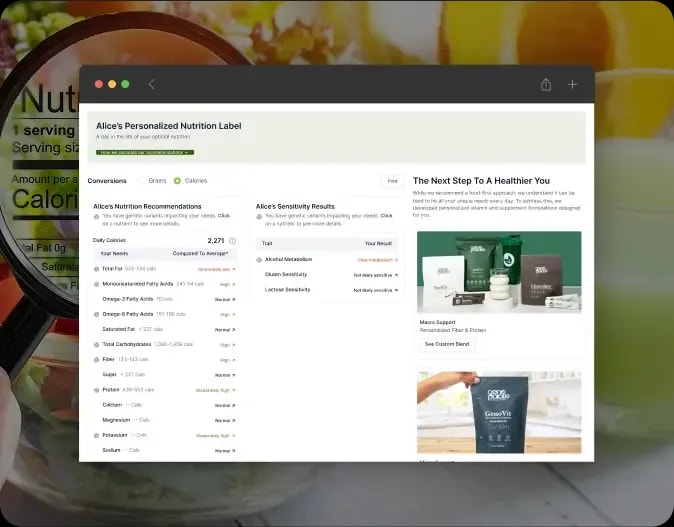
Task: Select the genetic variant icon beside Total Carbohydrates
Action: (x=96, y=345)
